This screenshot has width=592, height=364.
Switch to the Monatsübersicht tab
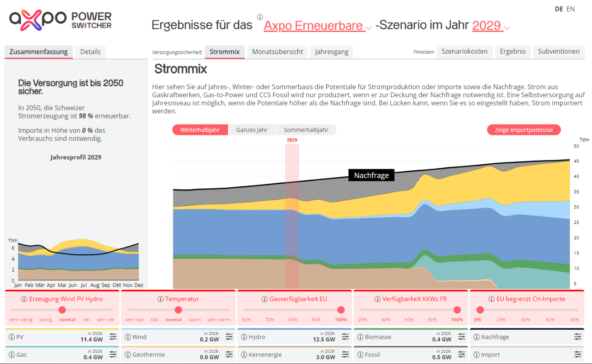point(277,52)
